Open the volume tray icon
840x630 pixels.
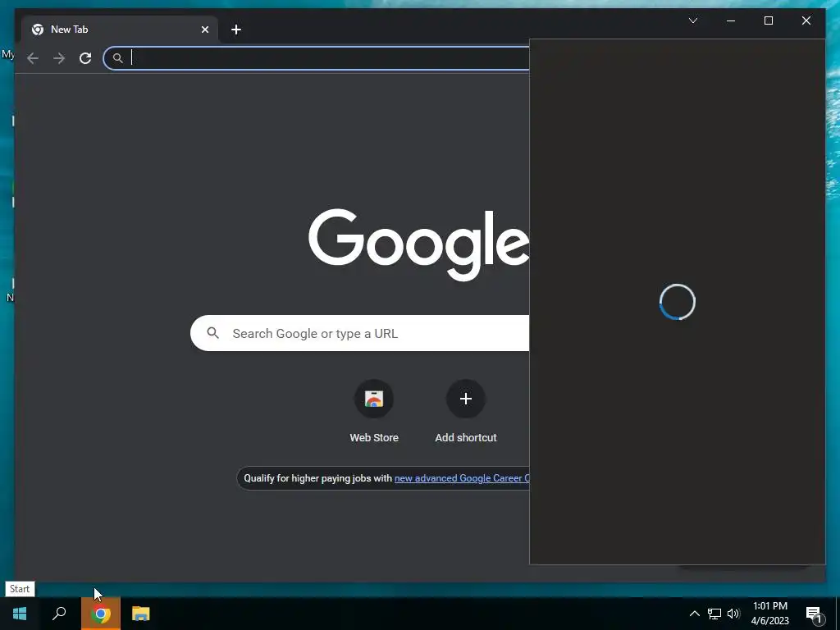click(733, 614)
